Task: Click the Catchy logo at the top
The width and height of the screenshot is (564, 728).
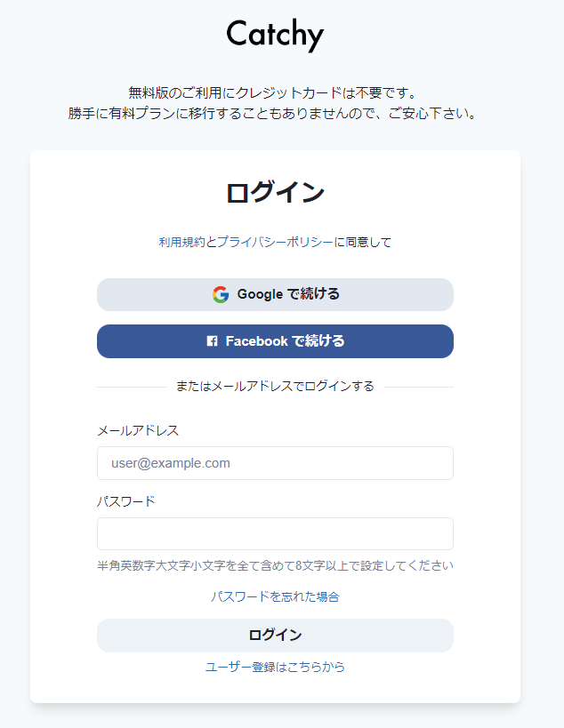Action: (275, 35)
